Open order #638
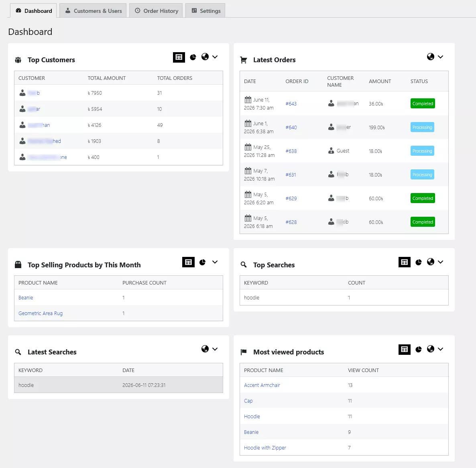 tap(291, 151)
